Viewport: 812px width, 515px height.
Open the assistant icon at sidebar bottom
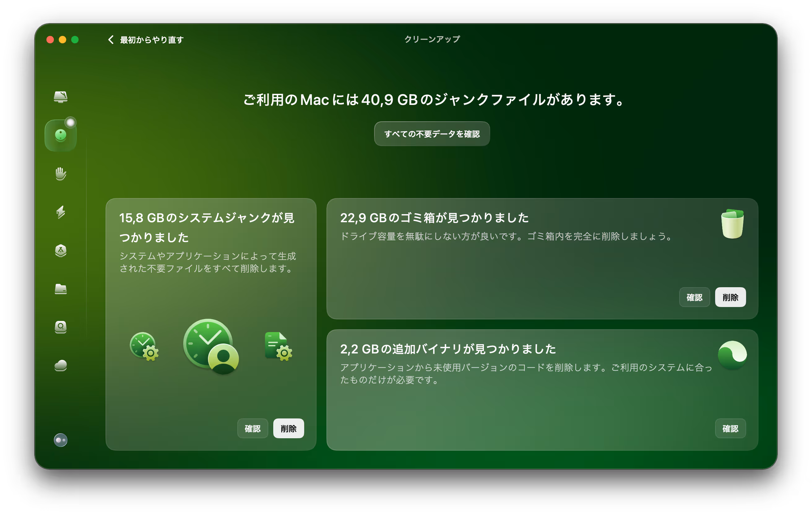point(61,440)
